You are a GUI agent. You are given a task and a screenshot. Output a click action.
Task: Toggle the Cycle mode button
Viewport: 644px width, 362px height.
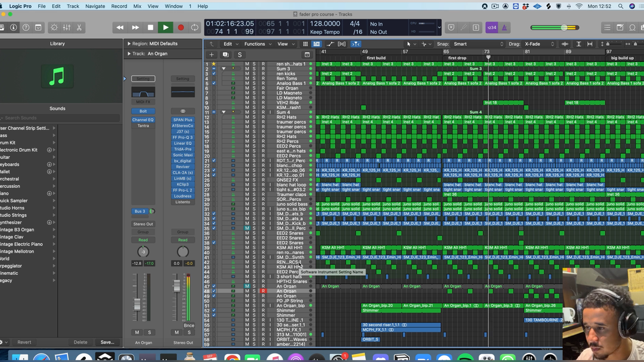(194, 27)
